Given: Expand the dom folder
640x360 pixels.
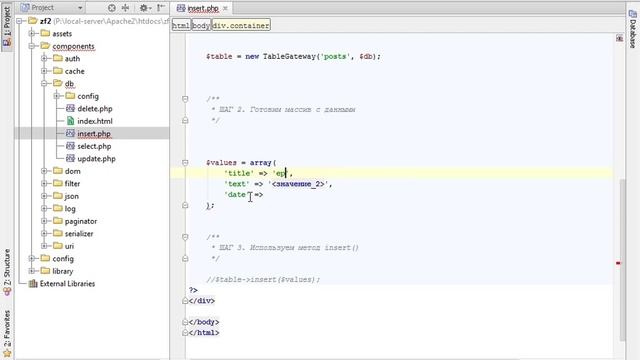Looking at the screenshot, I should point(44,171).
